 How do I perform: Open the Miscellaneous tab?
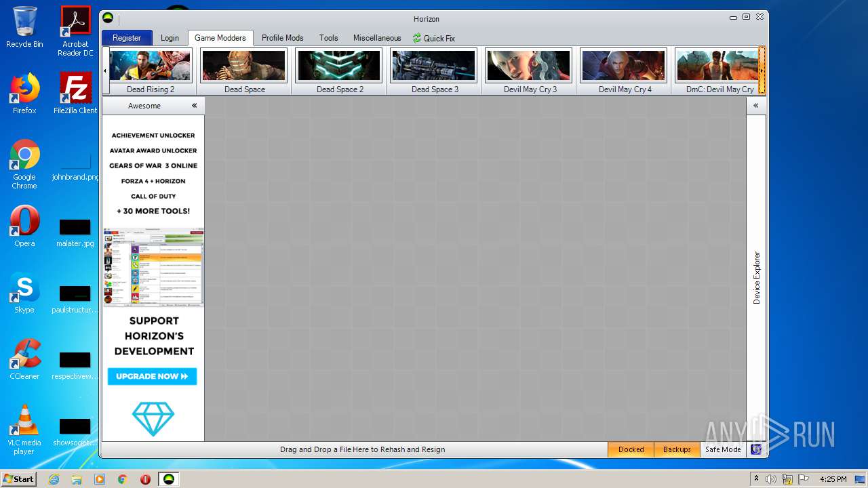377,38
